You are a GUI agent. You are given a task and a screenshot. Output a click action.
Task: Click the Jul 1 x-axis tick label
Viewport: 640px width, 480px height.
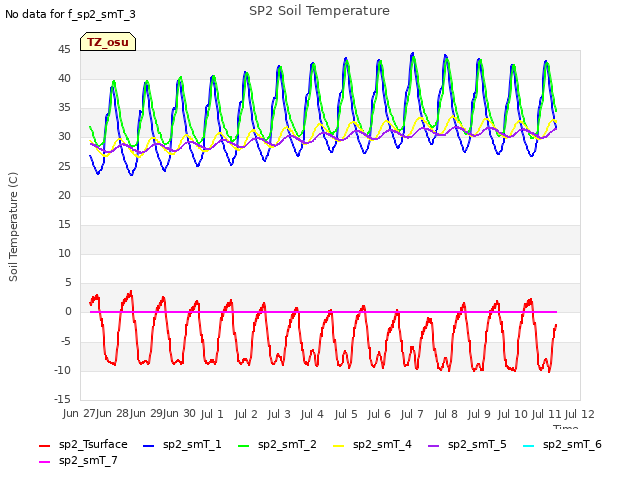click(212, 414)
